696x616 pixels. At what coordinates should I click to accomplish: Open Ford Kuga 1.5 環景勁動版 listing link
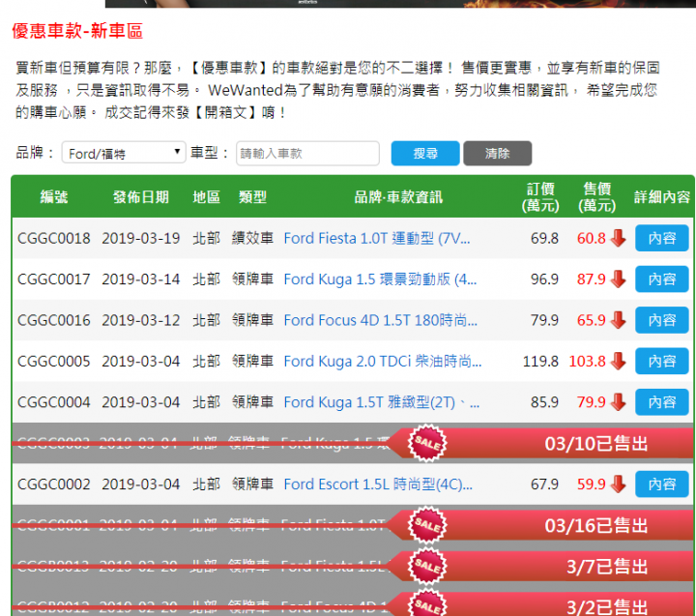pos(381,279)
